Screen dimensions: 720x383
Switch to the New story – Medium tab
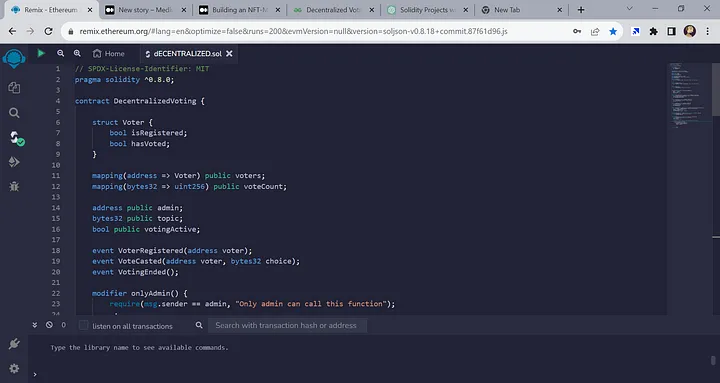point(145,10)
